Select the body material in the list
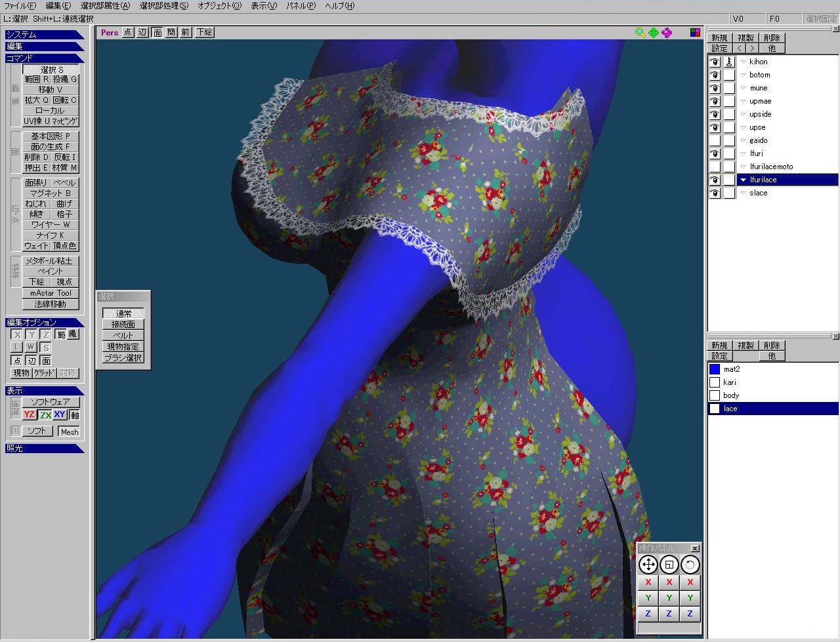This screenshot has height=642, width=840. tap(731, 395)
